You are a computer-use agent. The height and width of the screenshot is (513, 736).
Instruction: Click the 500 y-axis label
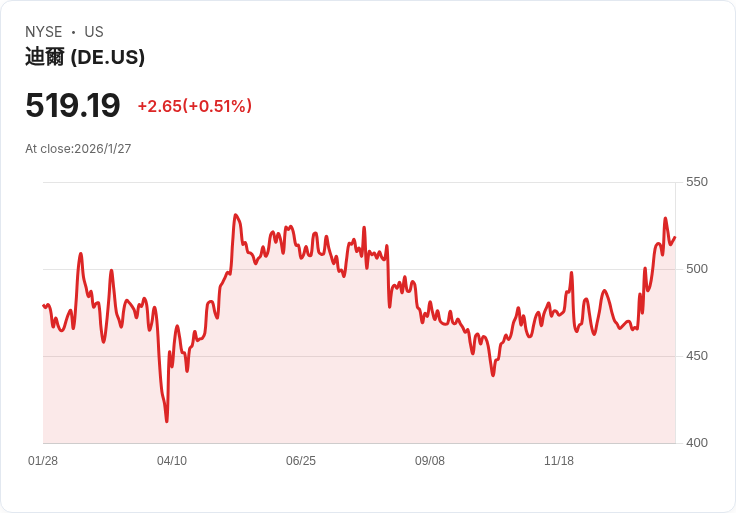click(x=696, y=269)
